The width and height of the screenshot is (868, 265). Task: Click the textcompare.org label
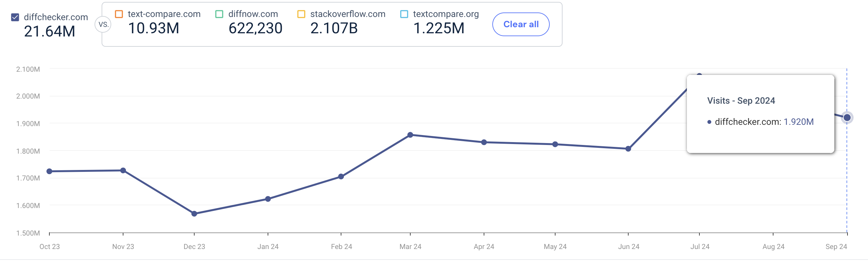click(446, 14)
